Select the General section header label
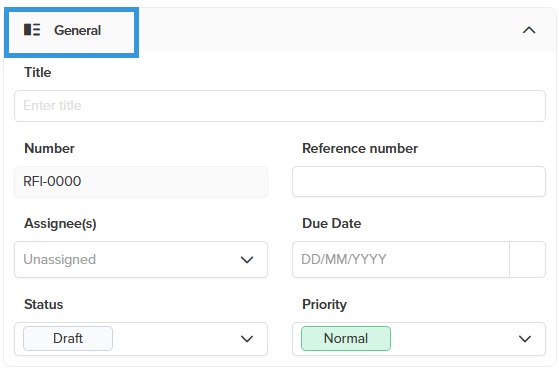This screenshot has width=559, height=379. tap(77, 30)
